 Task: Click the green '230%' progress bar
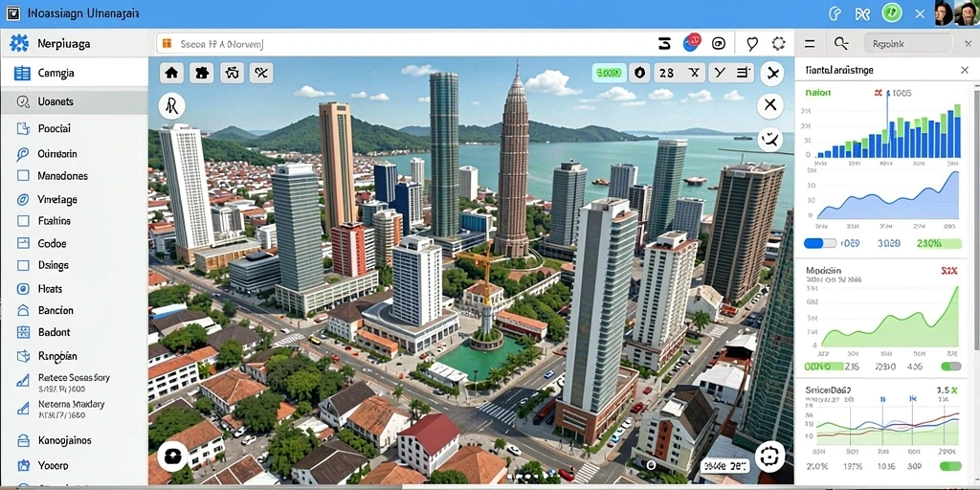tap(939, 244)
